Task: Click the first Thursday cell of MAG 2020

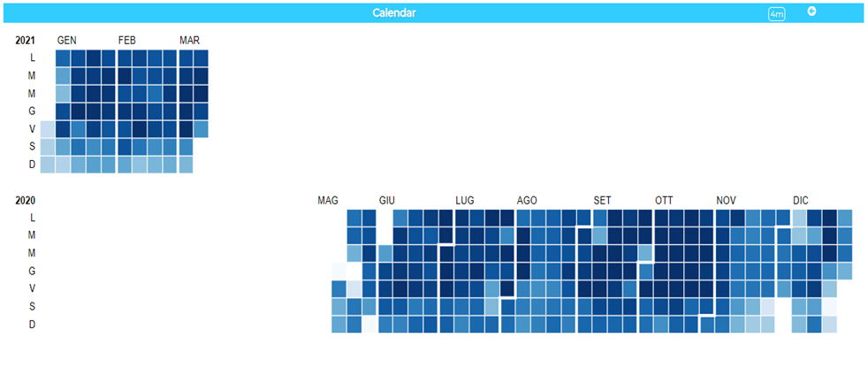Action: 339,271
